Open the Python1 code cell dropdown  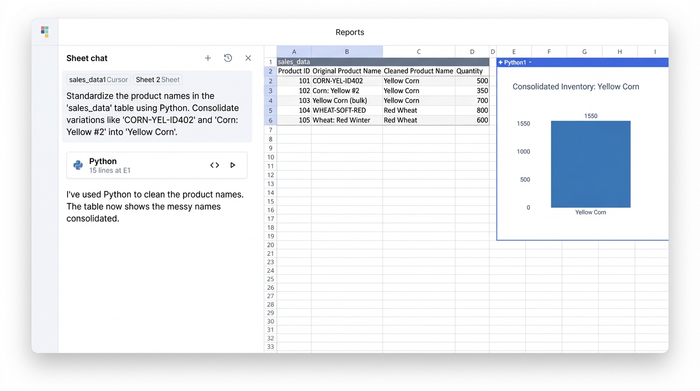[530, 62]
